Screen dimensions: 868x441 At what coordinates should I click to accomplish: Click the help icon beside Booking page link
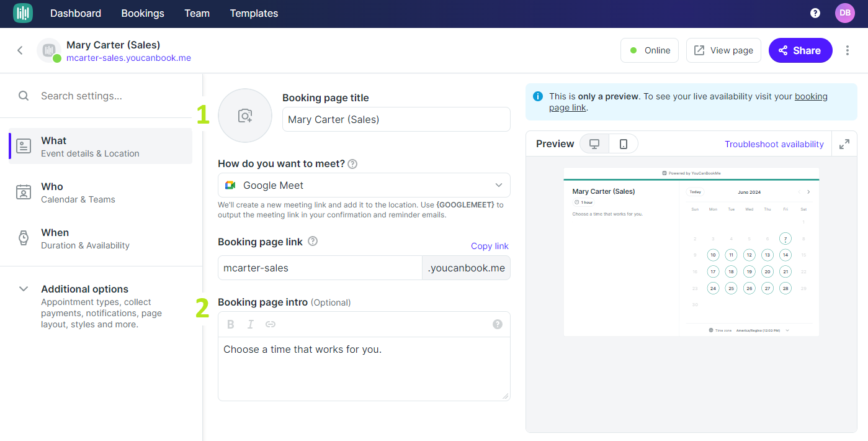313,241
